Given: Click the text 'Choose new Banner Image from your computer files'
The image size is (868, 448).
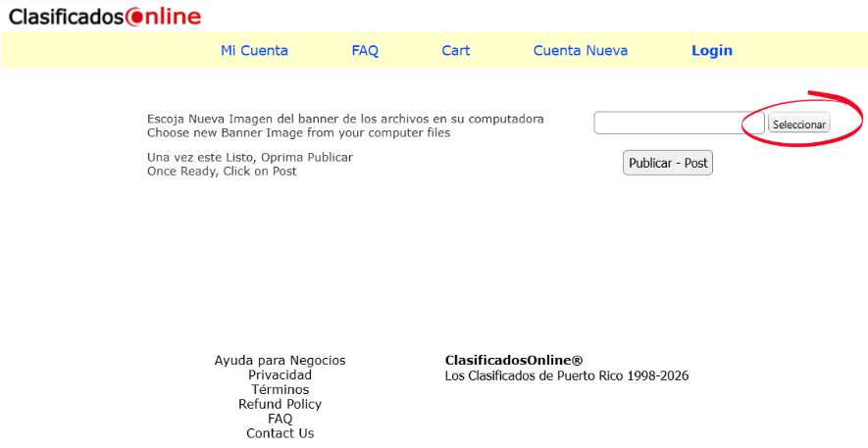Looking at the screenshot, I should (298, 132).
